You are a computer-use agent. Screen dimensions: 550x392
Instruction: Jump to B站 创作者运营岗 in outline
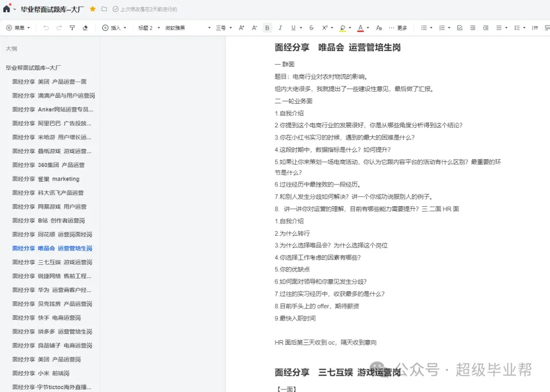click(48, 220)
